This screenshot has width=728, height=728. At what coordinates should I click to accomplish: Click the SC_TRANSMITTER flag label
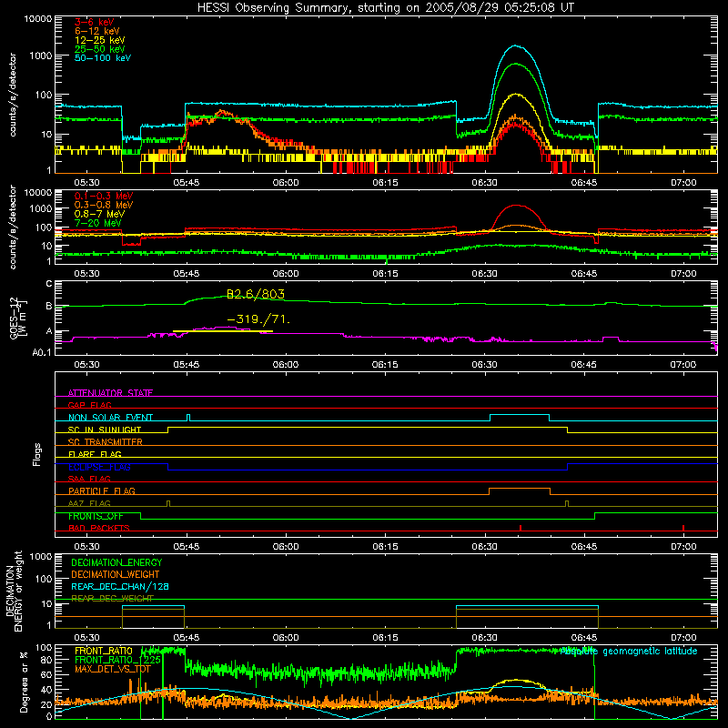[x=106, y=441]
